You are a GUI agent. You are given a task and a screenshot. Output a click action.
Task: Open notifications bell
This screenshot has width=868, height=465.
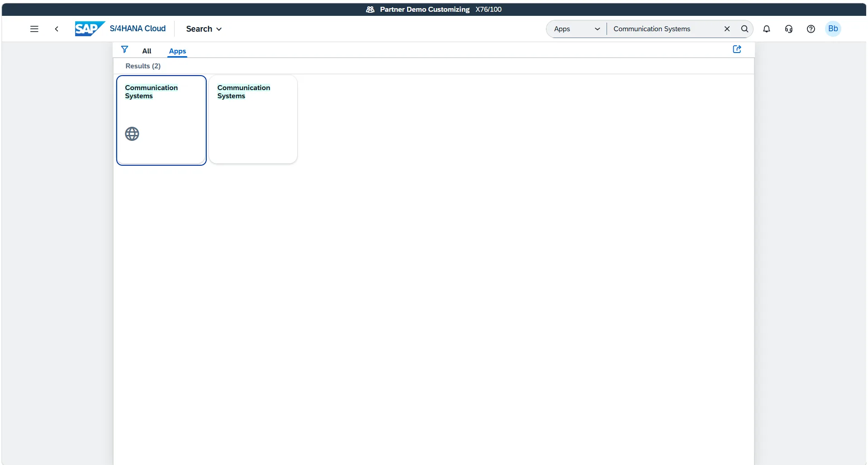pos(767,29)
